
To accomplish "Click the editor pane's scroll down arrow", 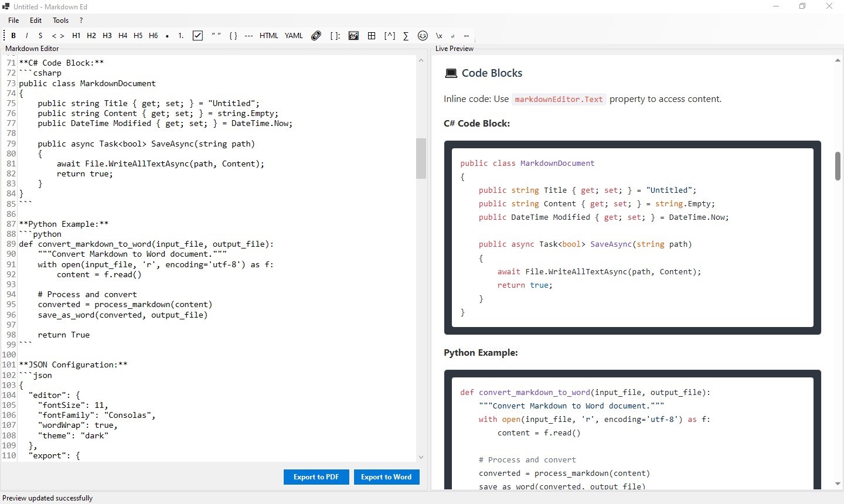I will 421,457.
